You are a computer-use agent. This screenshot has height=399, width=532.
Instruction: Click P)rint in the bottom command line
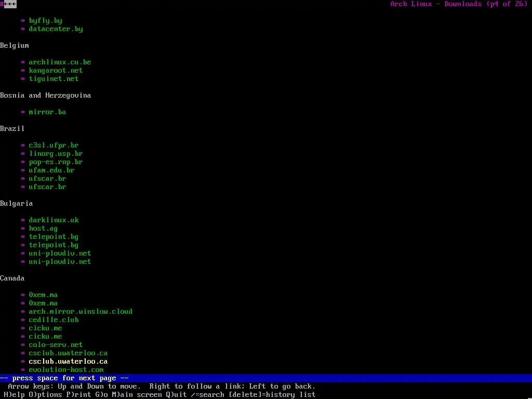tap(79, 395)
